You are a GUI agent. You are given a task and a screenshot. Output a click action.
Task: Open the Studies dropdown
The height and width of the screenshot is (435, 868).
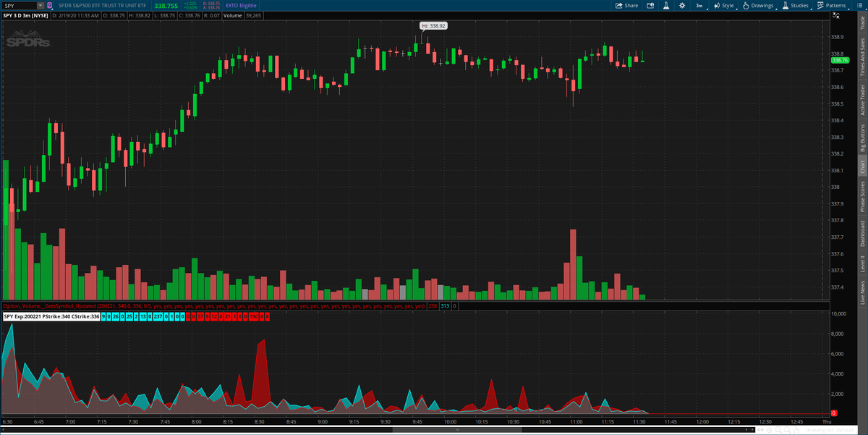coord(795,5)
